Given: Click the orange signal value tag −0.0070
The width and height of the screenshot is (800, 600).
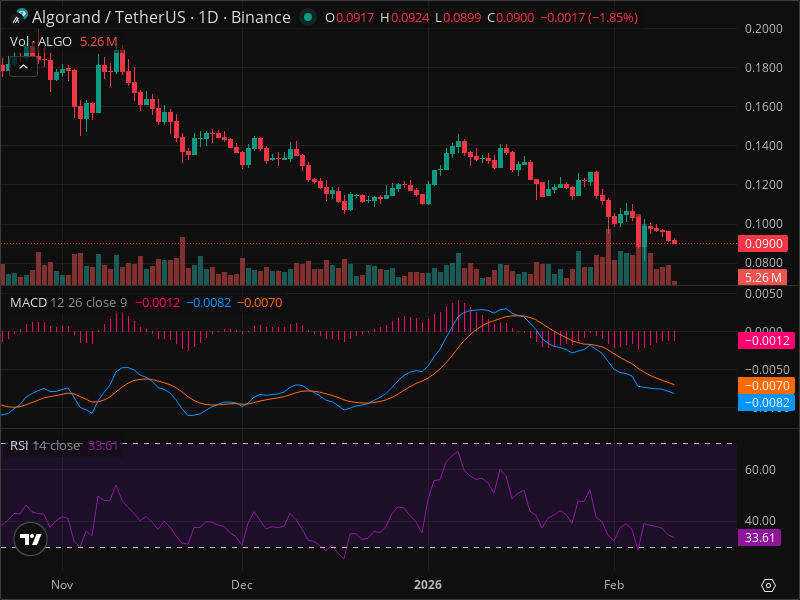Looking at the screenshot, I should coord(766,385).
